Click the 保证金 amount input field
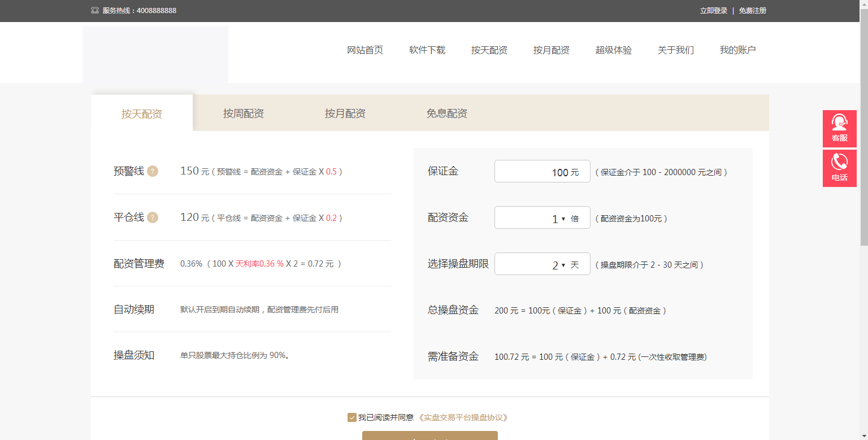 click(542, 171)
